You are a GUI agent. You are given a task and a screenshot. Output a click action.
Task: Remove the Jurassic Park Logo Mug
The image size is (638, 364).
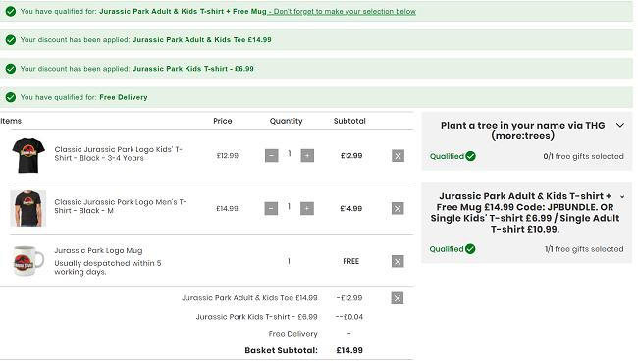[398, 261]
